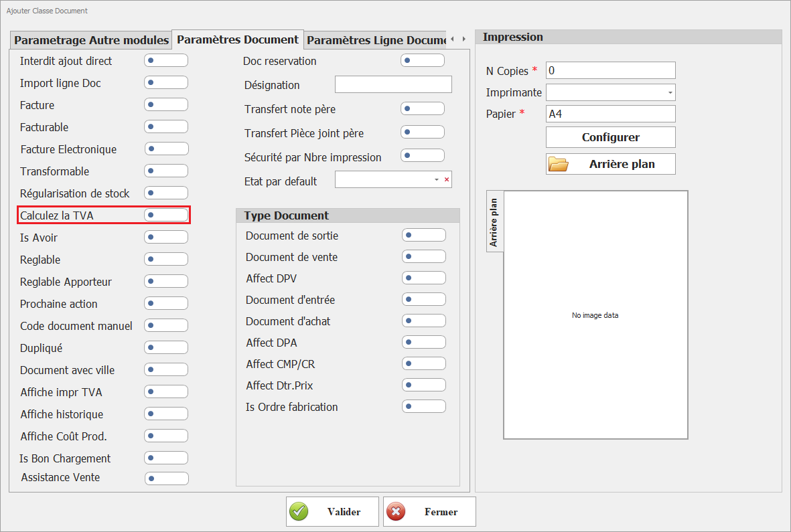Toggle Facture Electronique switch
Image resolution: width=791 pixels, height=532 pixels.
coord(167,149)
